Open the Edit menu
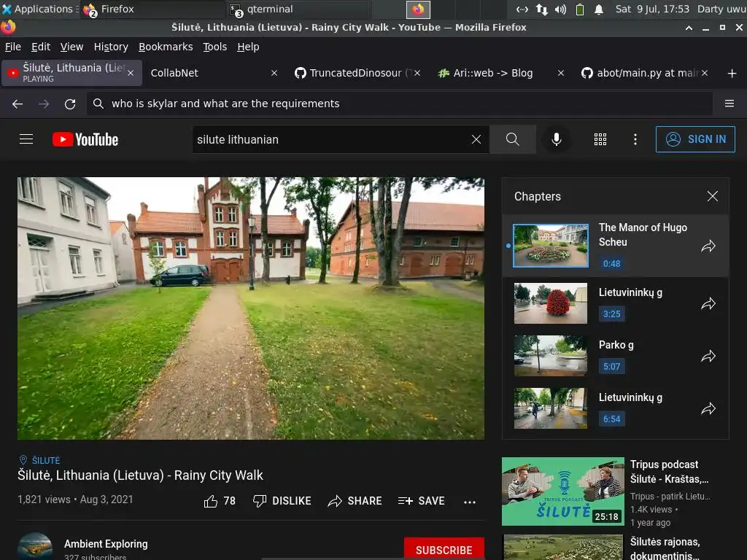Viewport: 747px width, 560px height. click(x=41, y=47)
